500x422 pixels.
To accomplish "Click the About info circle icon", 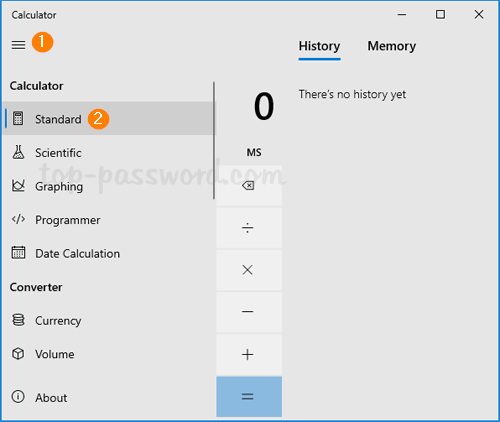I will click(18, 397).
